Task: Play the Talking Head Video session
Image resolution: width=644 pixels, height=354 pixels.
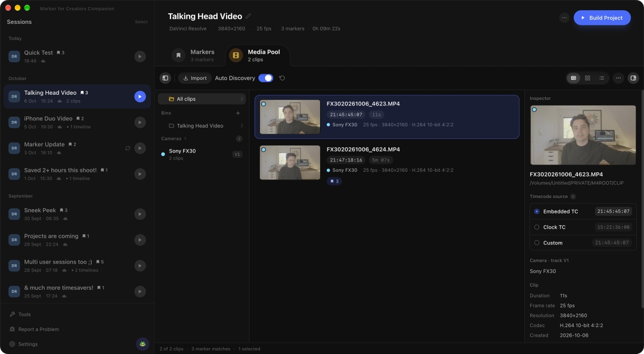Action: tap(140, 97)
